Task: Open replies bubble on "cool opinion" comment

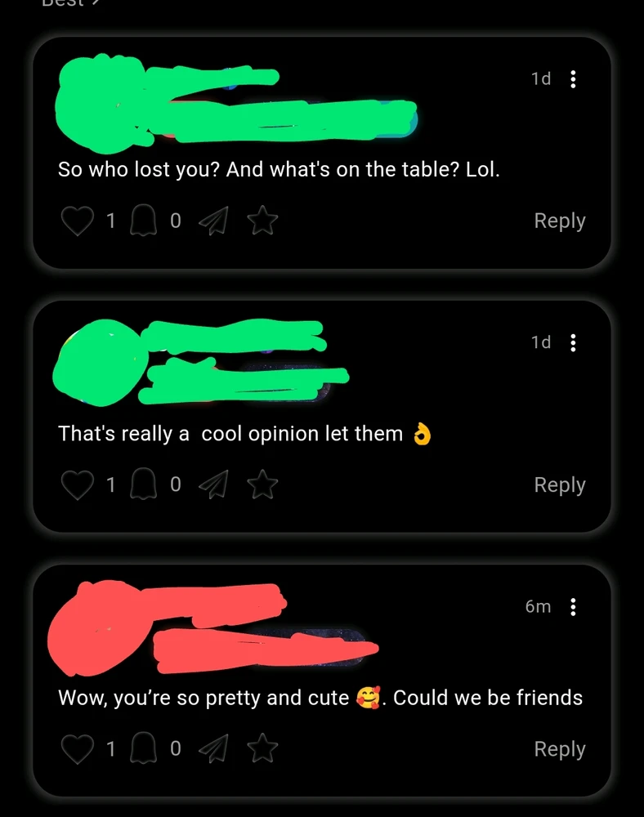Action: (143, 484)
